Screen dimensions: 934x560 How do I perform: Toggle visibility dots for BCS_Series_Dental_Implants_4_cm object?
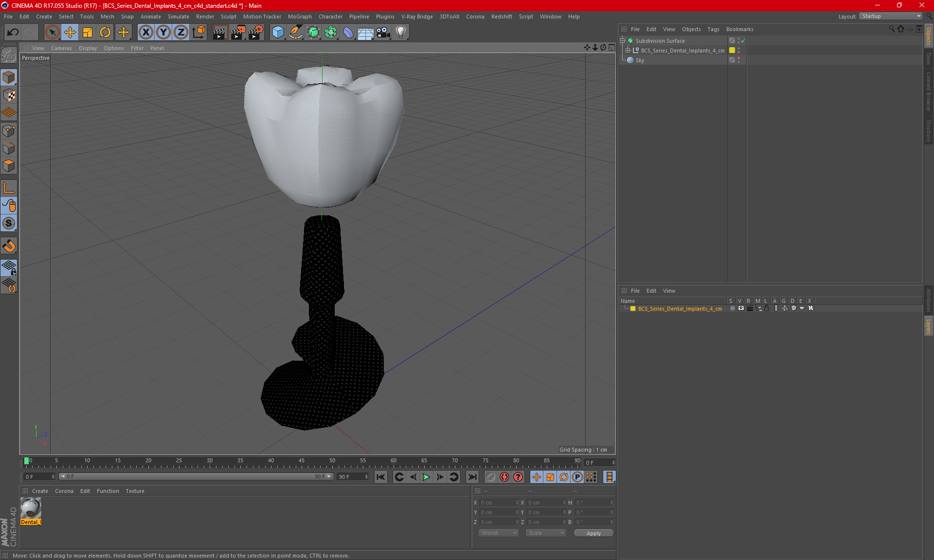pyautogui.click(x=738, y=50)
